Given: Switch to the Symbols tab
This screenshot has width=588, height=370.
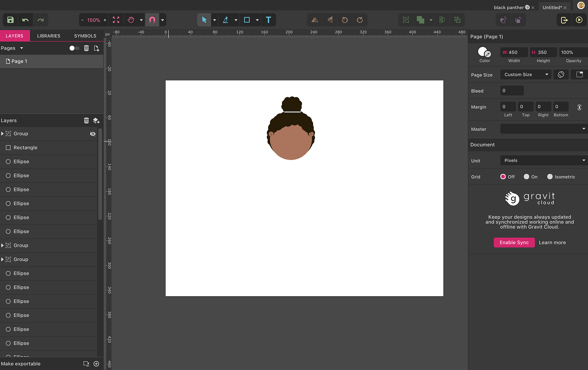Looking at the screenshot, I should point(85,36).
